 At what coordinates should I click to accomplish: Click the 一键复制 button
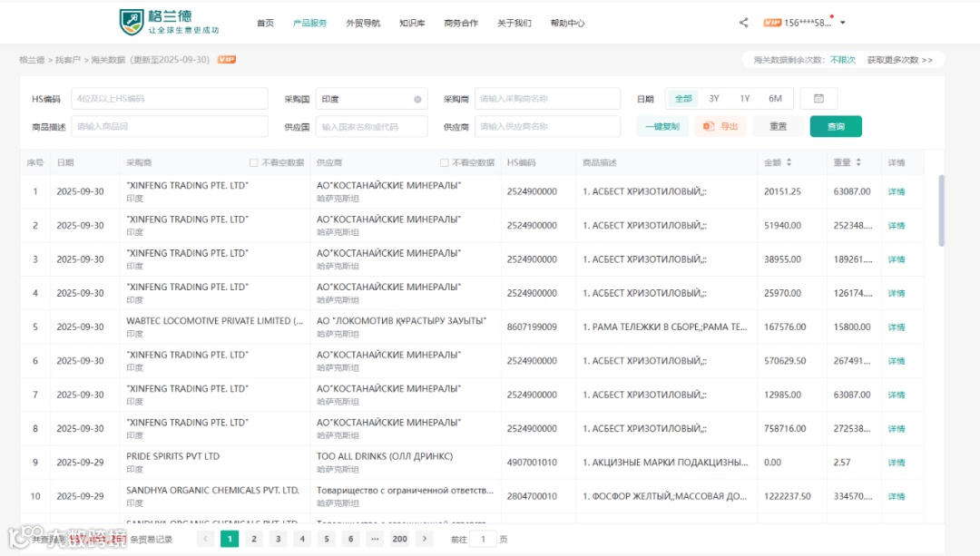(662, 126)
